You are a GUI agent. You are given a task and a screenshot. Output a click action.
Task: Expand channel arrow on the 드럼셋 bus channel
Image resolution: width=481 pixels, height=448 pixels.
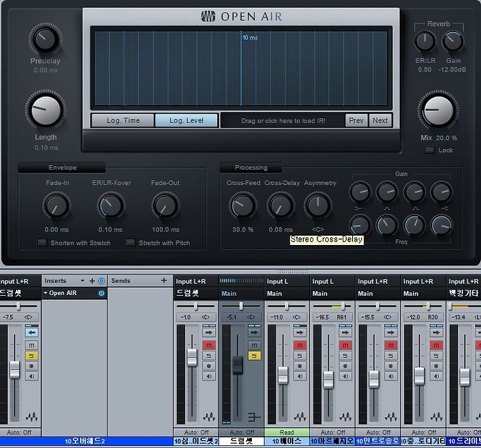pos(255,332)
